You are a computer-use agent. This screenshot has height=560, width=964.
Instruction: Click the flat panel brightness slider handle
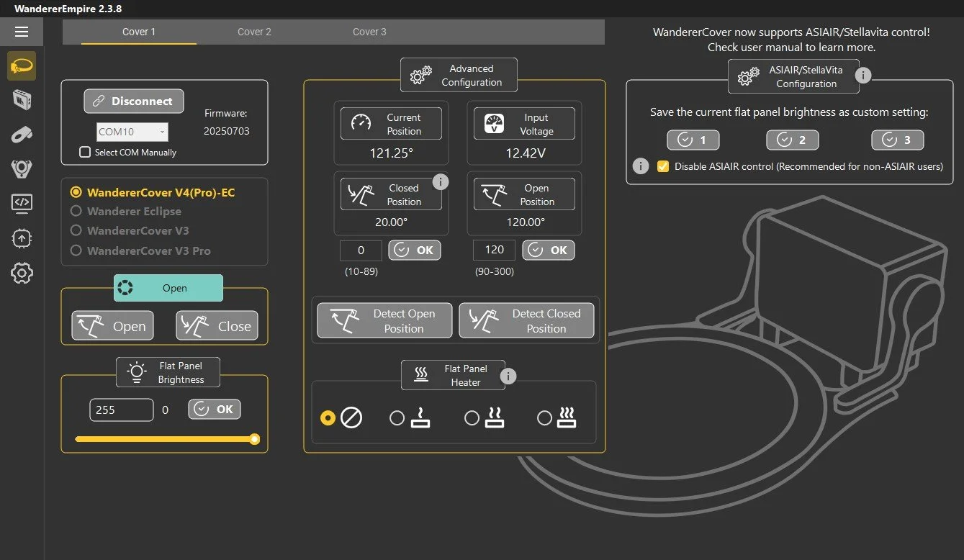point(254,439)
